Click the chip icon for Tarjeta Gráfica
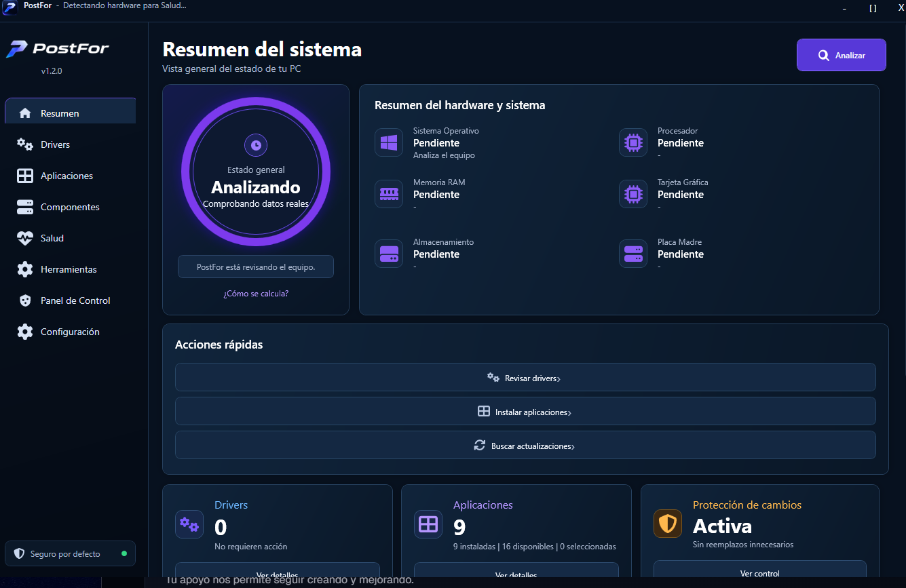Screen dimensions: 906x588 (633, 194)
